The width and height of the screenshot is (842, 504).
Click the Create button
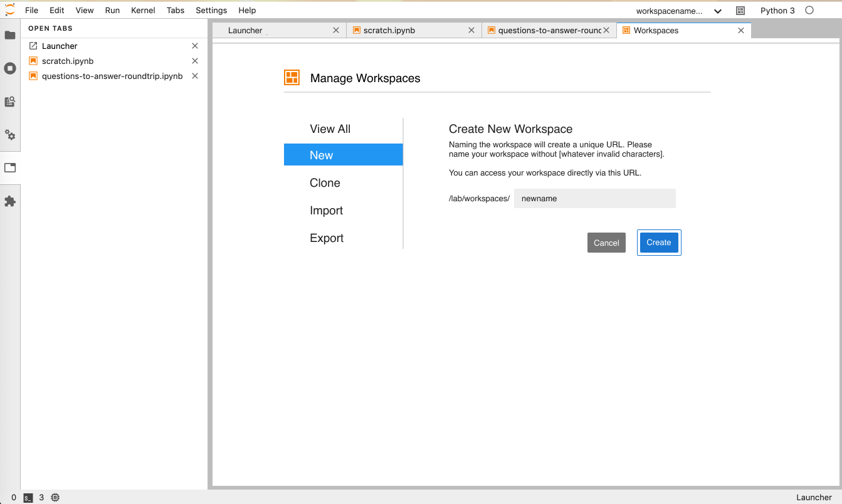(659, 243)
